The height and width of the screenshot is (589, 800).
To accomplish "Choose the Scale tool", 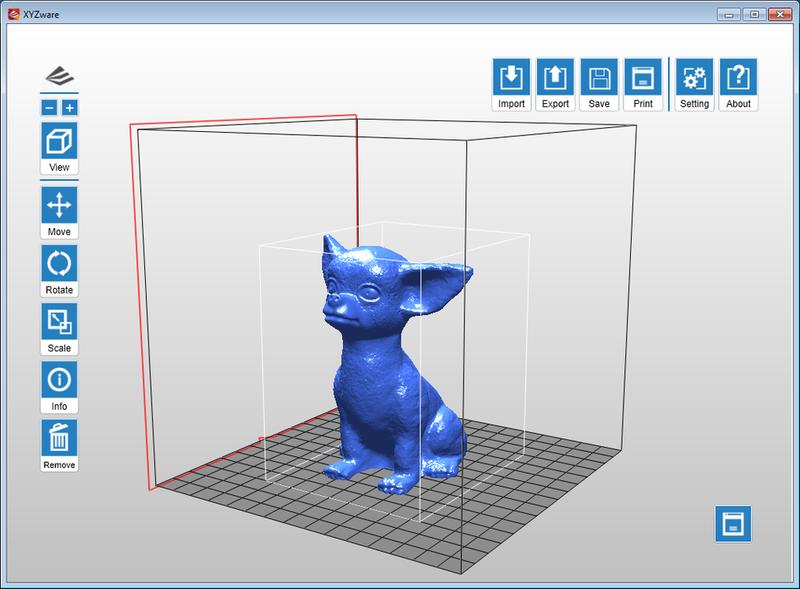I will [x=59, y=328].
